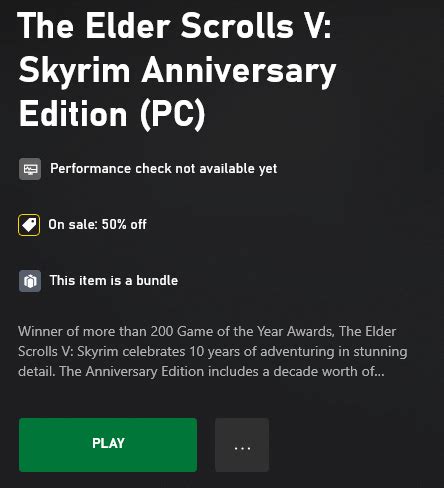
Task: Click the performance check monitor icon
Action: point(30,169)
